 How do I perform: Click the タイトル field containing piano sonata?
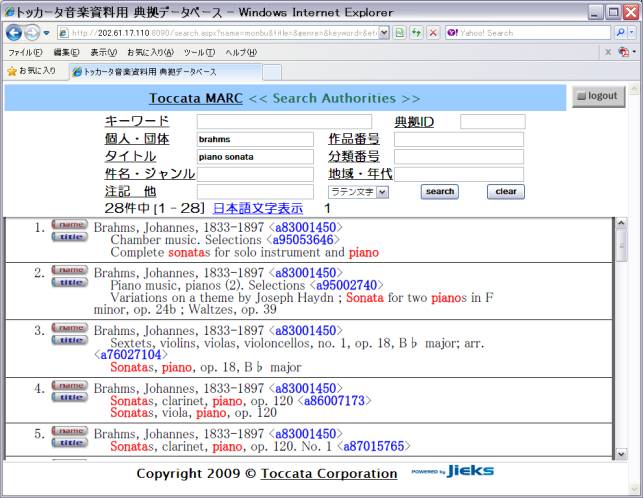click(x=255, y=157)
